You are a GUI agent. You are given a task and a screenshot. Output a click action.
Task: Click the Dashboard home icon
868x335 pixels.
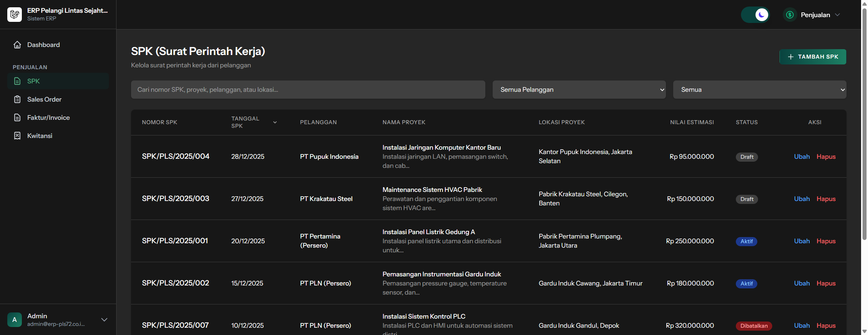[x=17, y=45]
